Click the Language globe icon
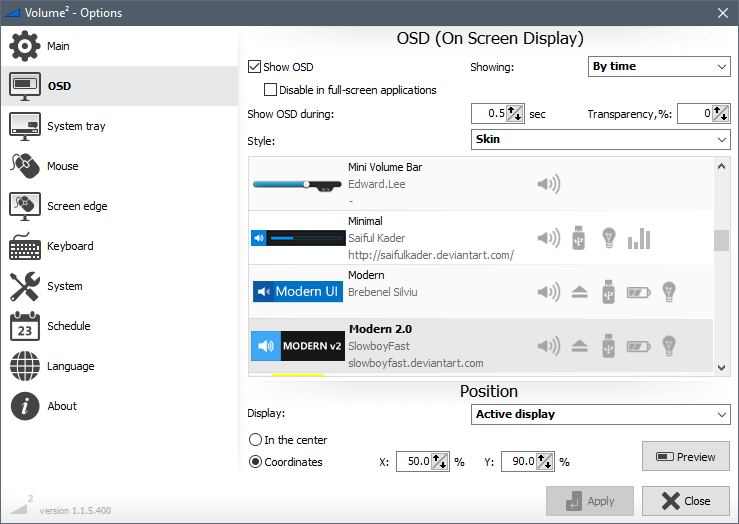Screen dimensions: 739x524 click(25, 366)
